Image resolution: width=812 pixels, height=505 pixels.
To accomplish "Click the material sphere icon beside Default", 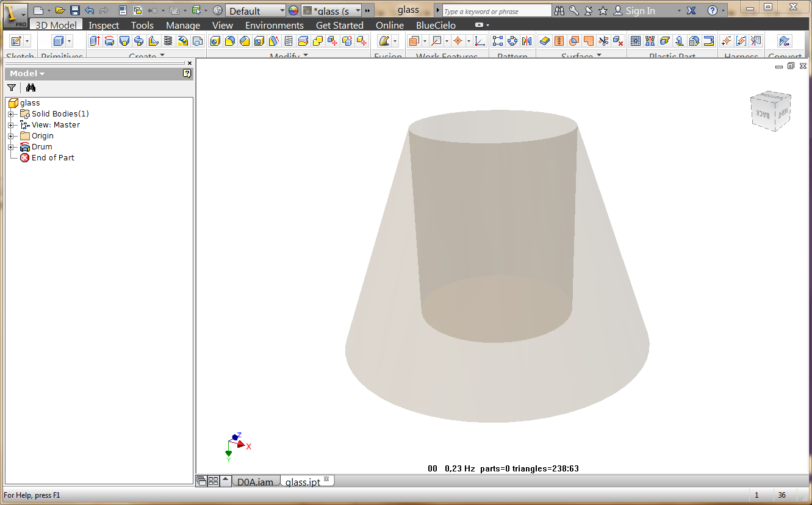I will pos(218,10).
